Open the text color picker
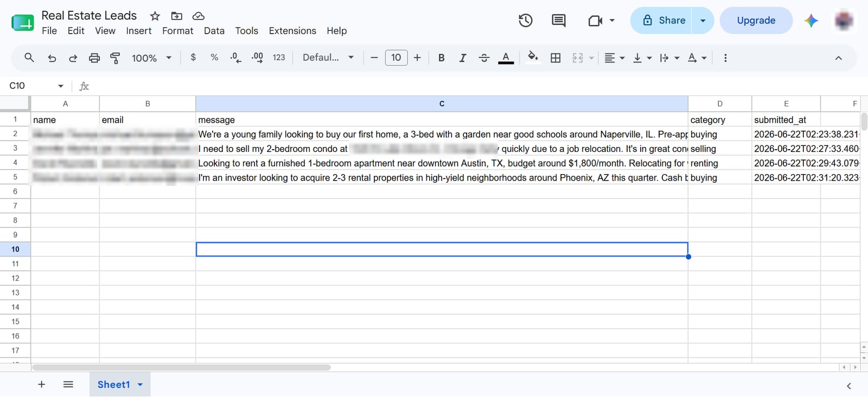 (506, 58)
